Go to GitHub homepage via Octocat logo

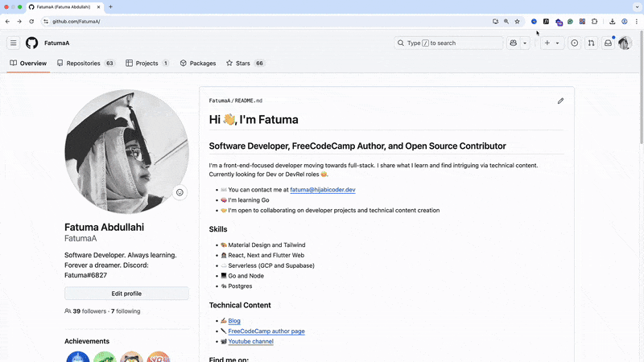pyautogui.click(x=31, y=43)
